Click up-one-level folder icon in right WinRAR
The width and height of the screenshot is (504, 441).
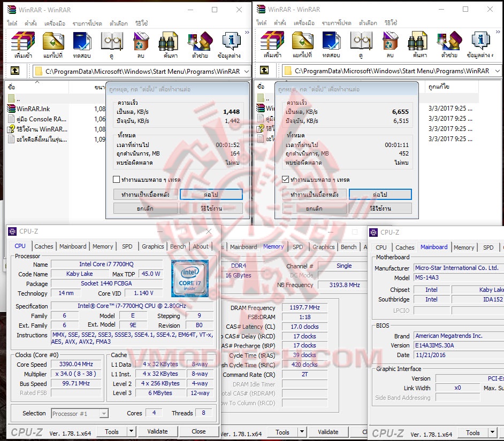click(x=264, y=70)
